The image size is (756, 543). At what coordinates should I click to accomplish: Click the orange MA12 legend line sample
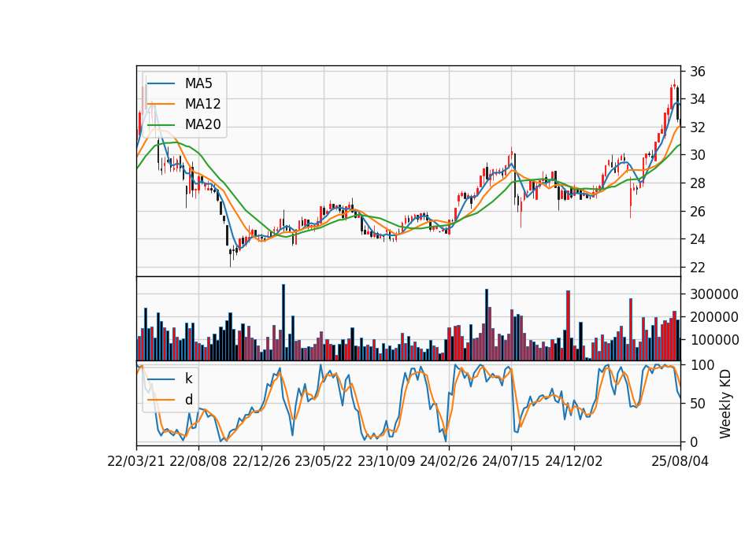click(x=161, y=104)
